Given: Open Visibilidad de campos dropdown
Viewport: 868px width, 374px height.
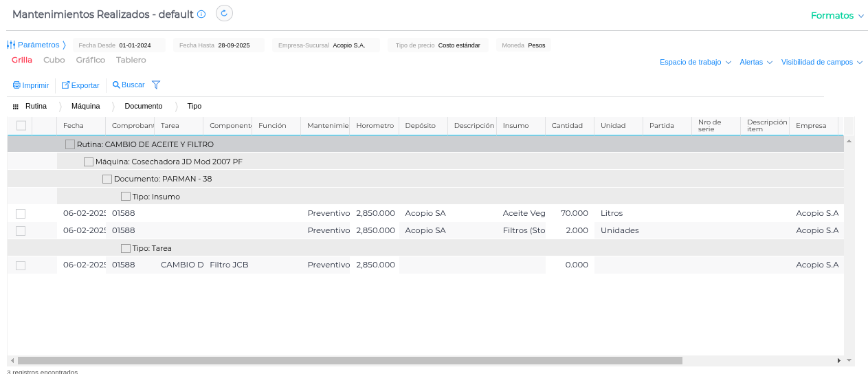Looking at the screenshot, I should point(821,62).
